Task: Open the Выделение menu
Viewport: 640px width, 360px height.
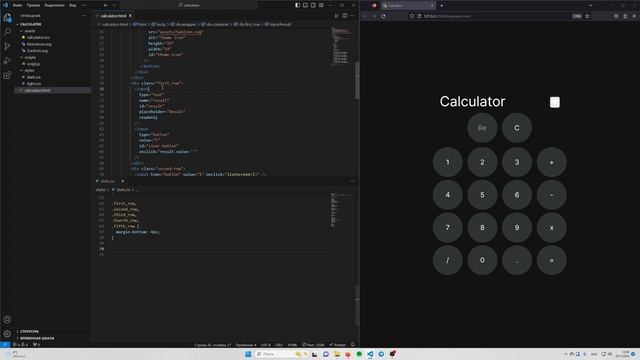Action: point(55,5)
